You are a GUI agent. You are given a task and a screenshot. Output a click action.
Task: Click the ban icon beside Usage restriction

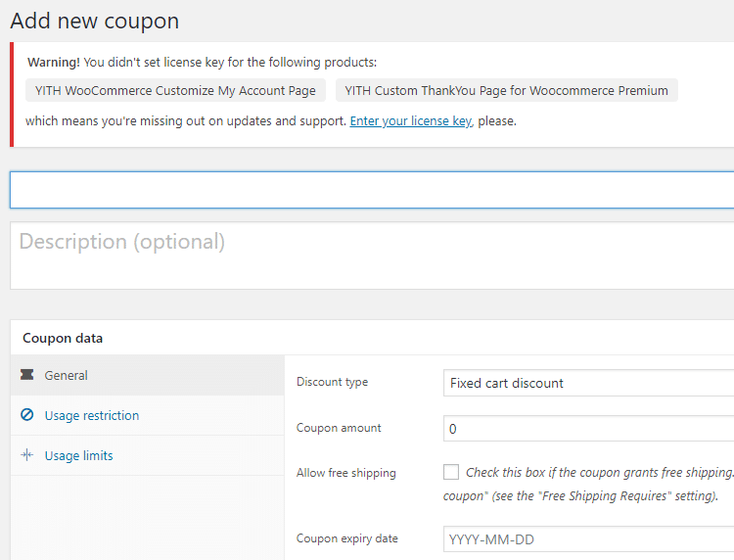27,415
